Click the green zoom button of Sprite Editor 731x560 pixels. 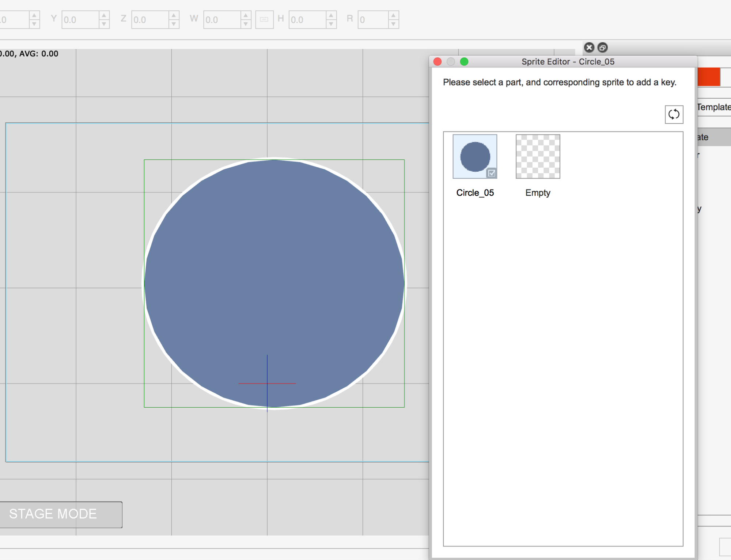(x=464, y=62)
